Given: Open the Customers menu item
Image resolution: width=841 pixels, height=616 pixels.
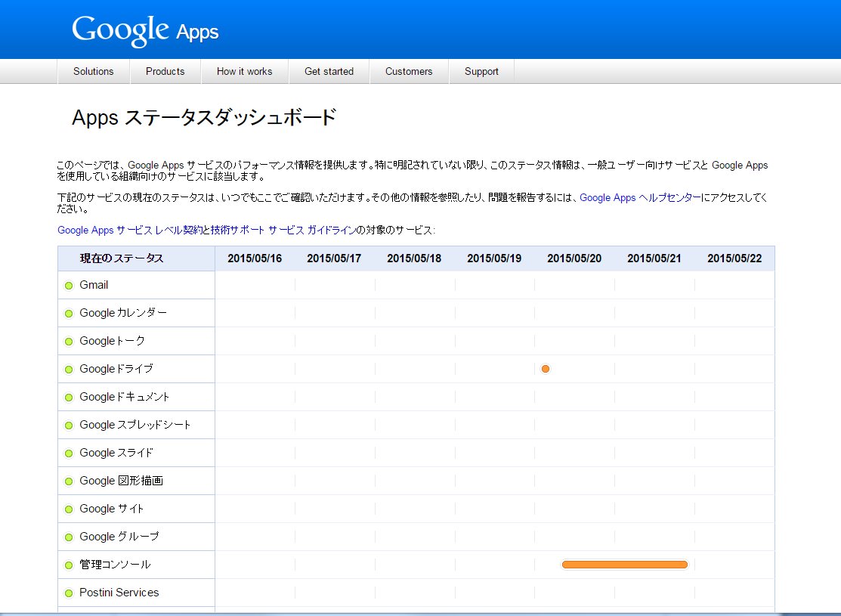Looking at the screenshot, I should [x=409, y=71].
